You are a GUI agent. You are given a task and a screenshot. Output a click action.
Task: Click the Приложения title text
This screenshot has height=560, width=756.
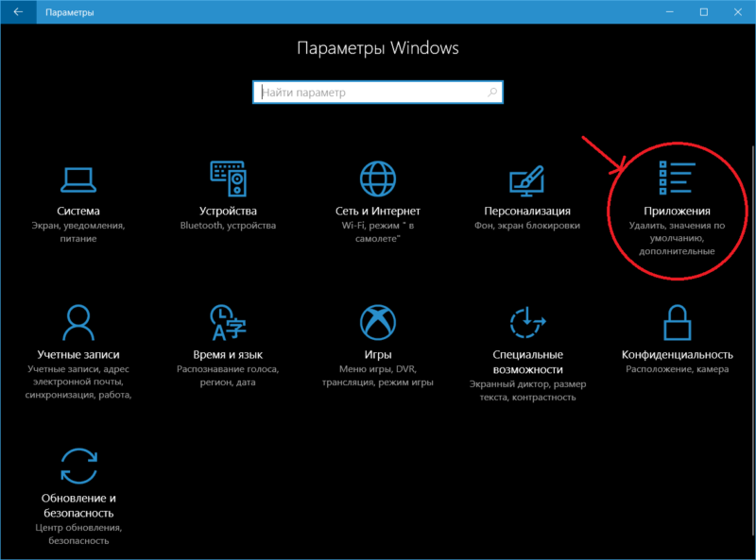pyautogui.click(x=677, y=212)
